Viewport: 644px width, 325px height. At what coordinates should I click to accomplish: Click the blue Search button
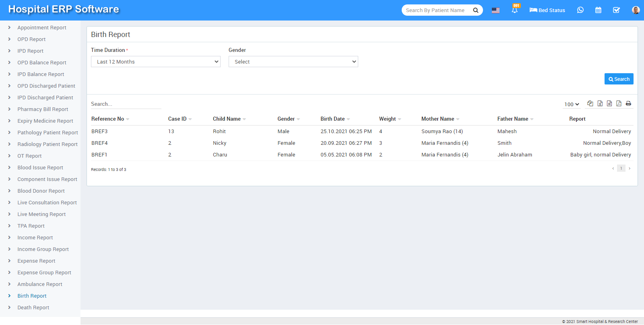619,79
